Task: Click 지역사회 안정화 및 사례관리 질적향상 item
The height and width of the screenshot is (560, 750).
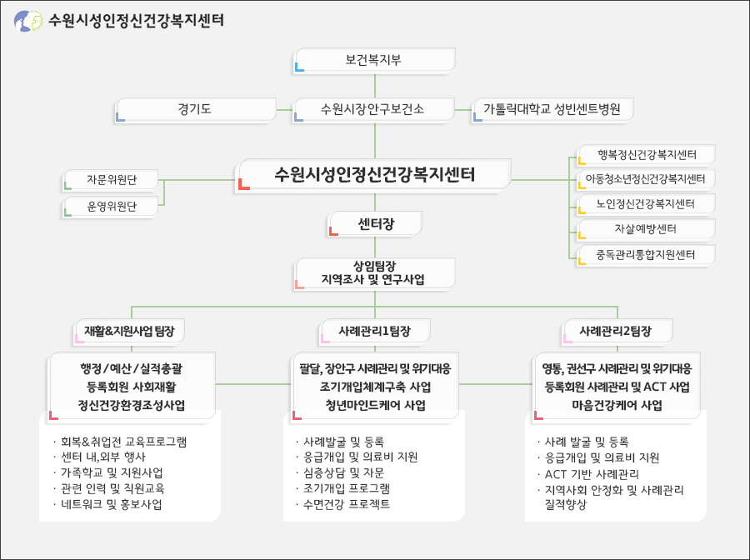Action: (614, 497)
